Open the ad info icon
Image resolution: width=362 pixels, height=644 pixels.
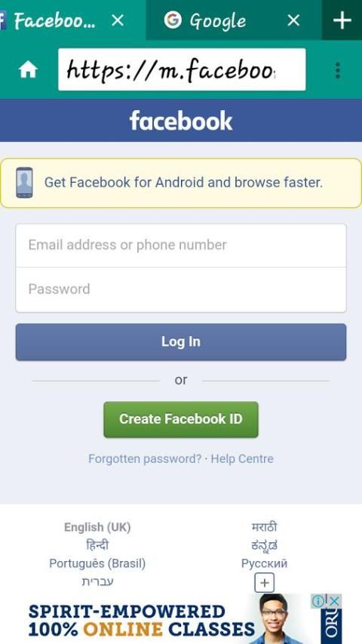tap(318, 601)
